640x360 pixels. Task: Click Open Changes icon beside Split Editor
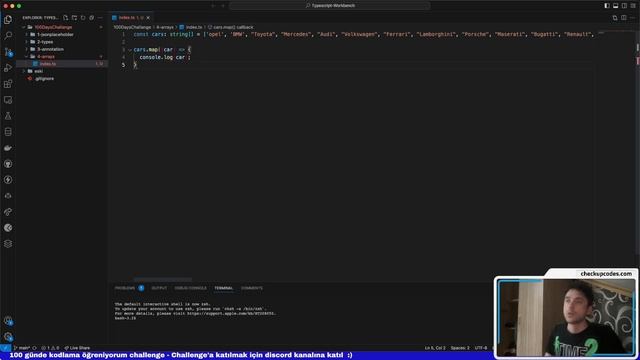(x=615, y=18)
